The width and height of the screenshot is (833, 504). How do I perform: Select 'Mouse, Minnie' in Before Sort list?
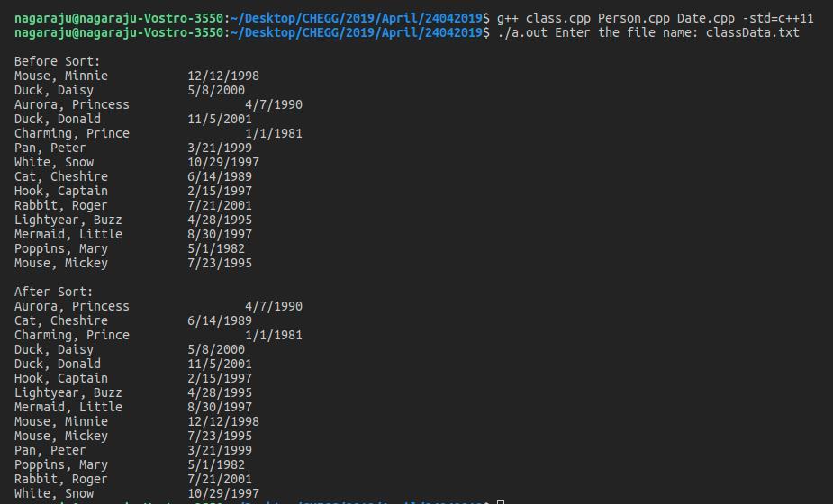[x=61, y=76]
